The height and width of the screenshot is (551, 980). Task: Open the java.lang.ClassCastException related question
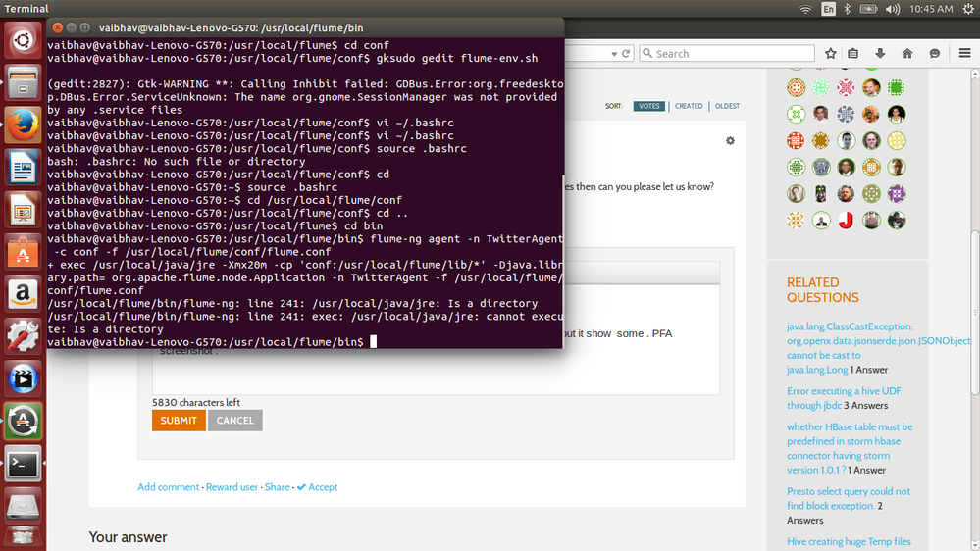[x=878, y=348]
